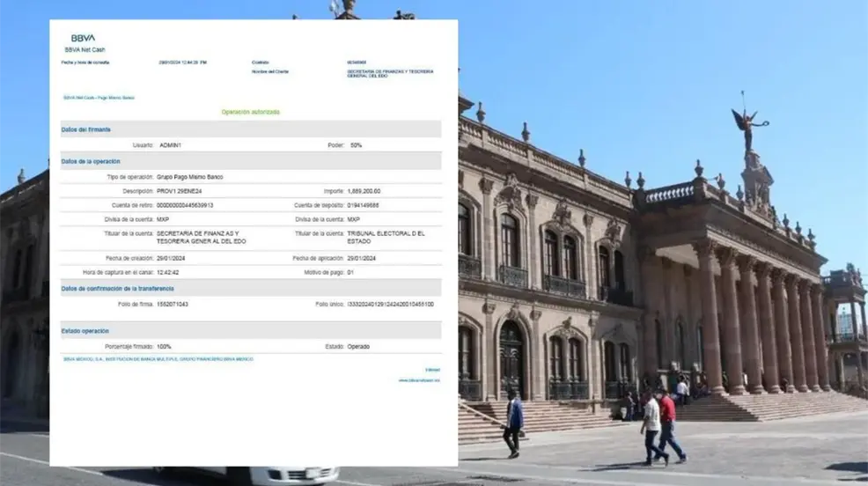Screen dimensions: 868x486
Task: Click the green Operación autorizada message
Action: pyautogui.click(x=251, y=113)
